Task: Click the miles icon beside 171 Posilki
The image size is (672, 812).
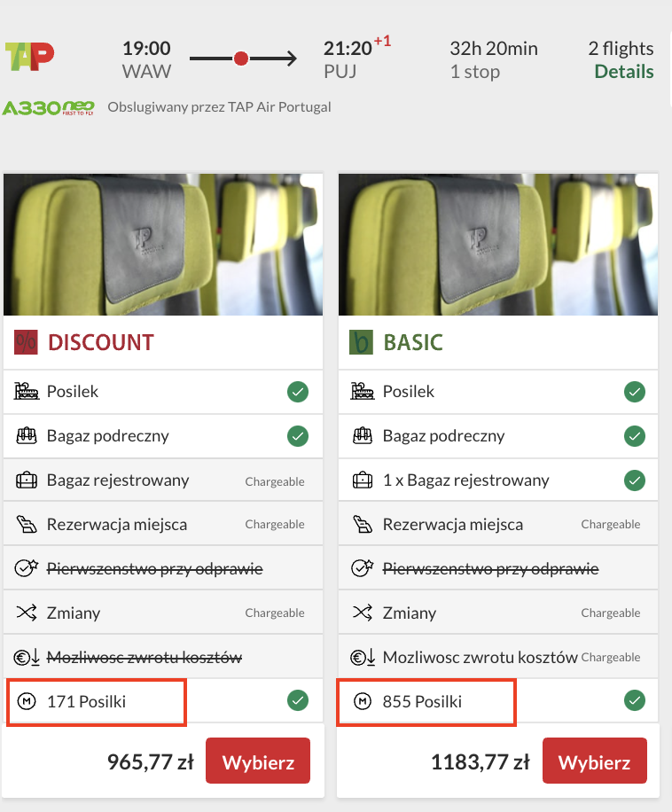Action: 27,701
